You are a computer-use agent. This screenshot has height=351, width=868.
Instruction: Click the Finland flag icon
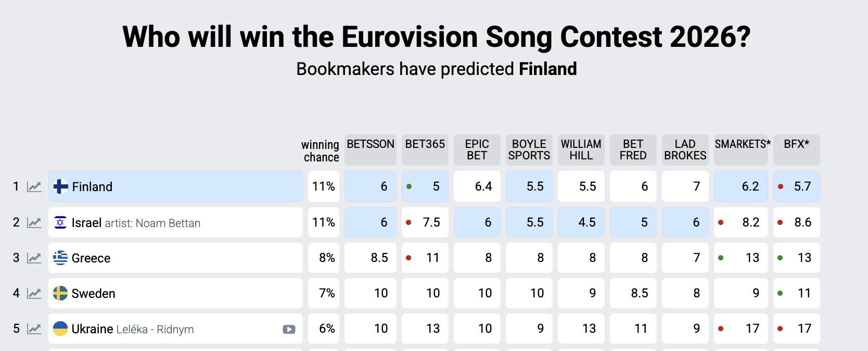tap(61, 186)
